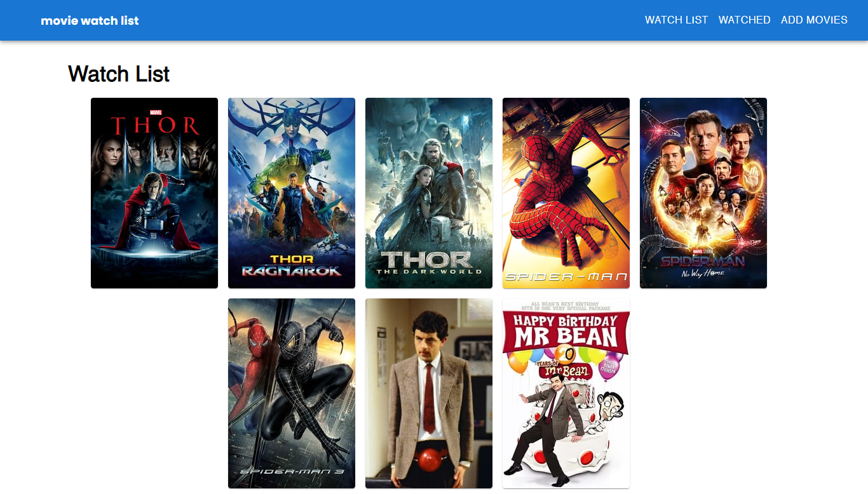The height and width of the screenshot is (494, 868).
Task: Select the first poster in the list
Action: pyautogui.click(x=153, y=192)
